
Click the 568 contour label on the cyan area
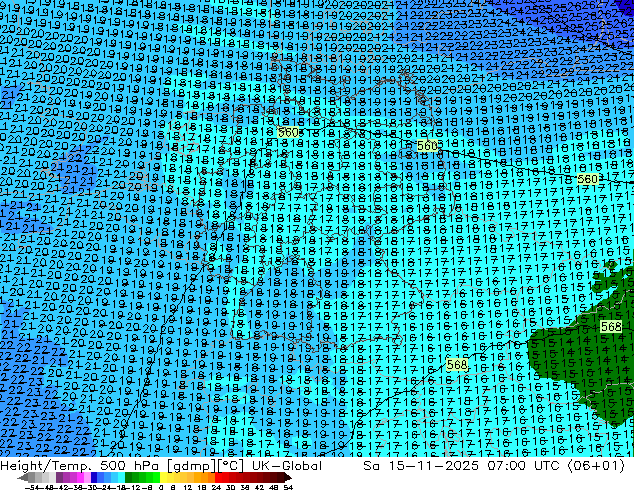(457, 365)
